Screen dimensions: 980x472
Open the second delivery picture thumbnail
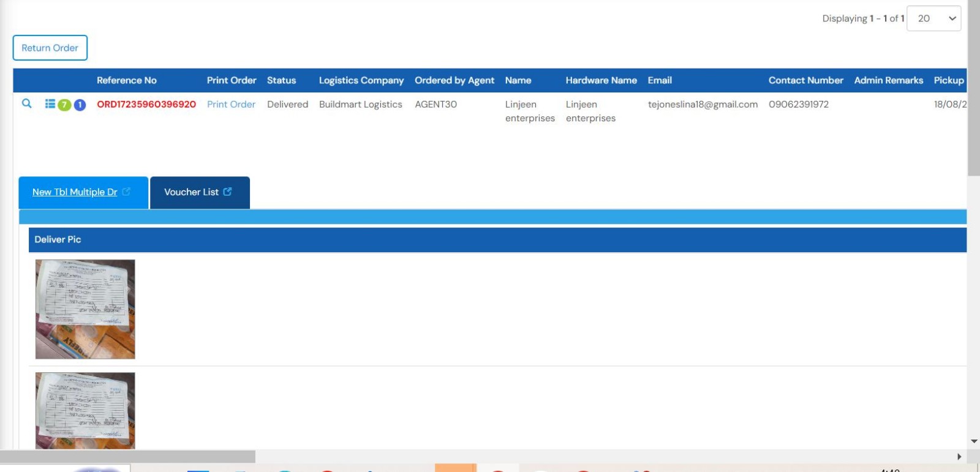pos(85,410)
